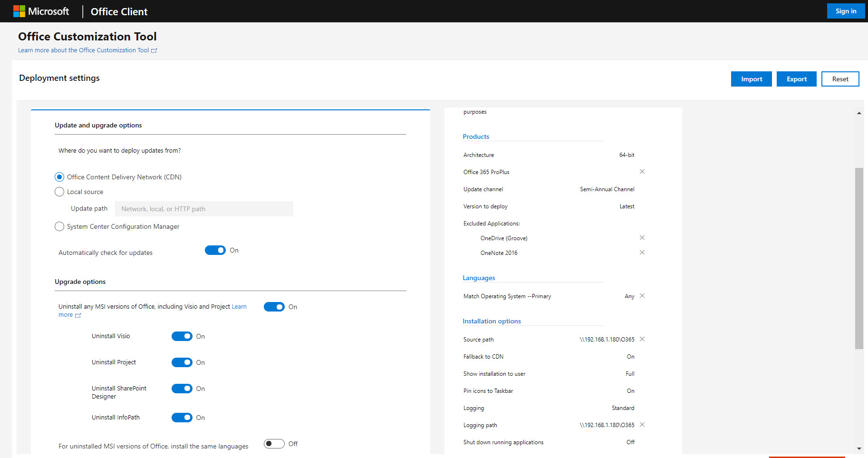This screenshot has width=868, height=458.
Task: Click the Excluded Applications label
Action: click(x=492, y=224)
